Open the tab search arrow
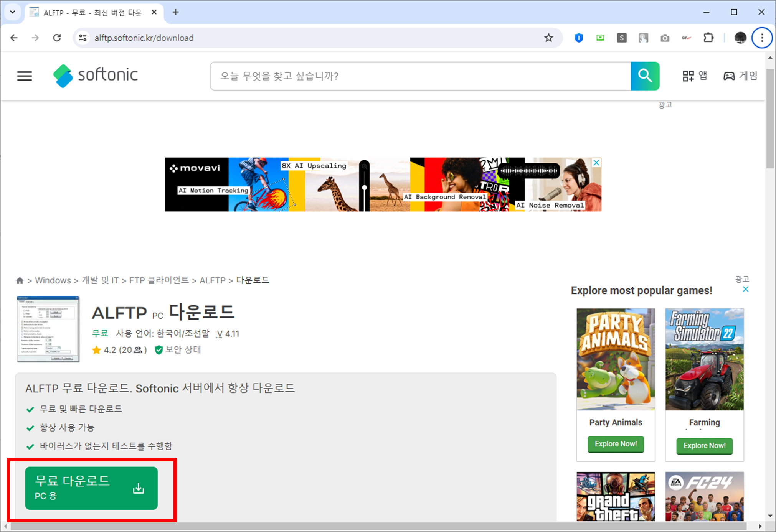 coord(12,12)
